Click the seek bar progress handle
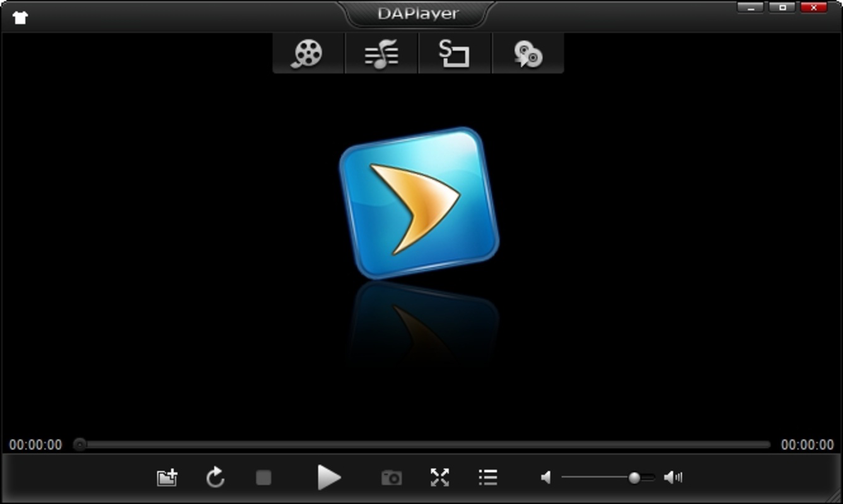843x504 pixels. tap(79, 445)
